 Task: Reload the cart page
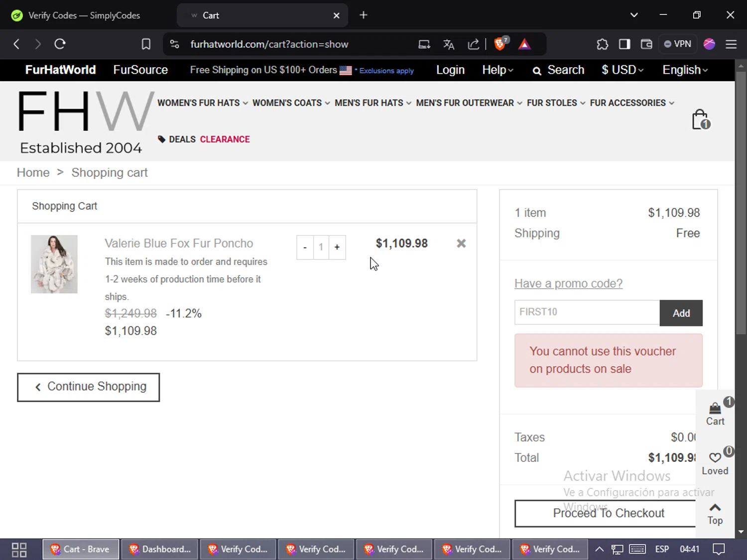60,44
